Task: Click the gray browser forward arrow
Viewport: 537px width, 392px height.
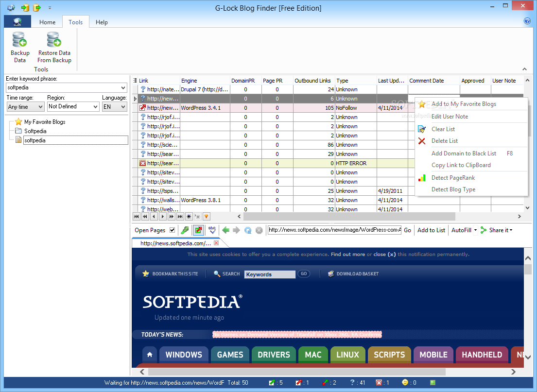Action: click(x=236, y=230)
